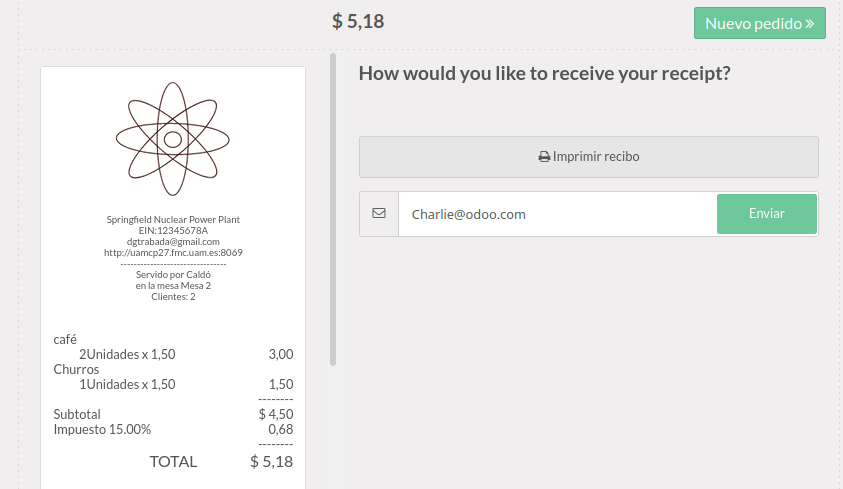Viewport: 843px width, 489px height.
Task: Click the 'How would you like' heading
Action: click(544, 73)
